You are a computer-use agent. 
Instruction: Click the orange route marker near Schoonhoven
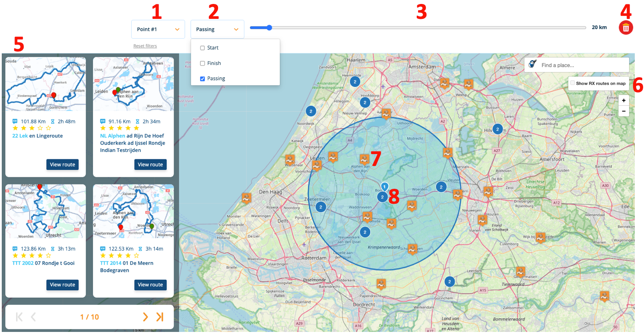pos(412,249)
